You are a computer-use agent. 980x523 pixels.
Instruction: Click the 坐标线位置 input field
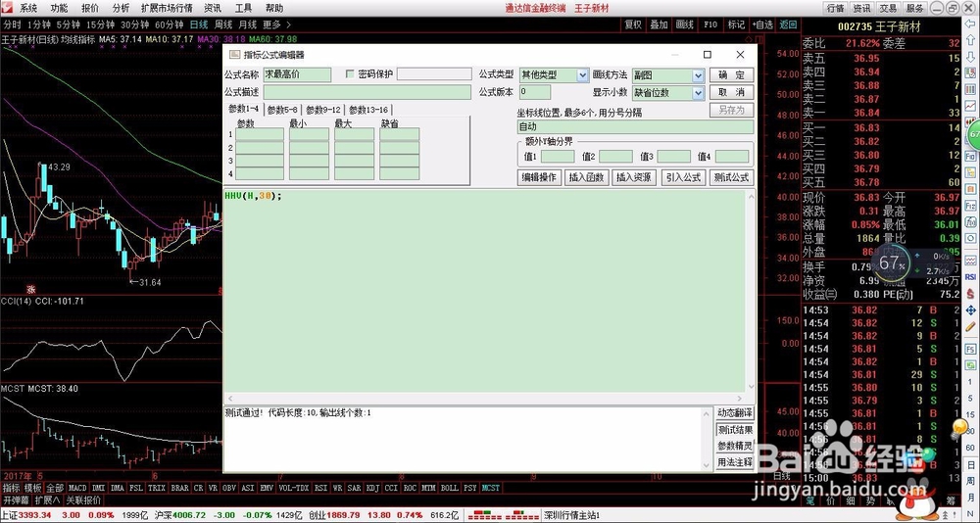[636, 127]
